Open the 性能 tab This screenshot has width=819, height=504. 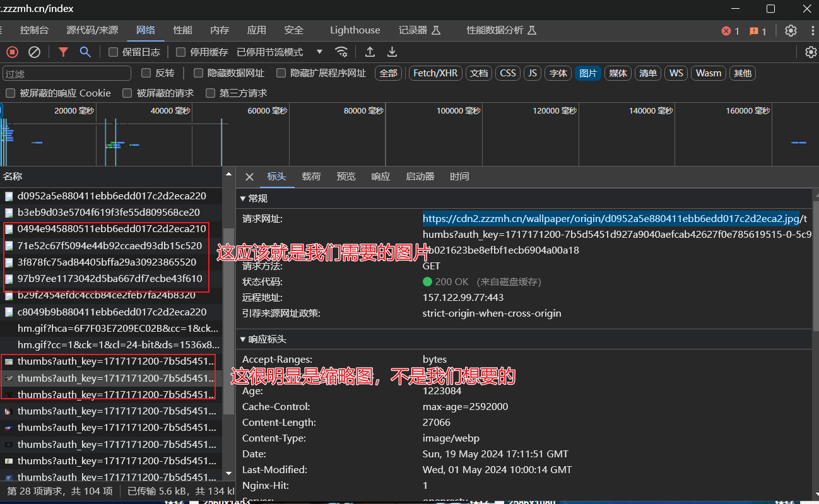click(183, 30)
